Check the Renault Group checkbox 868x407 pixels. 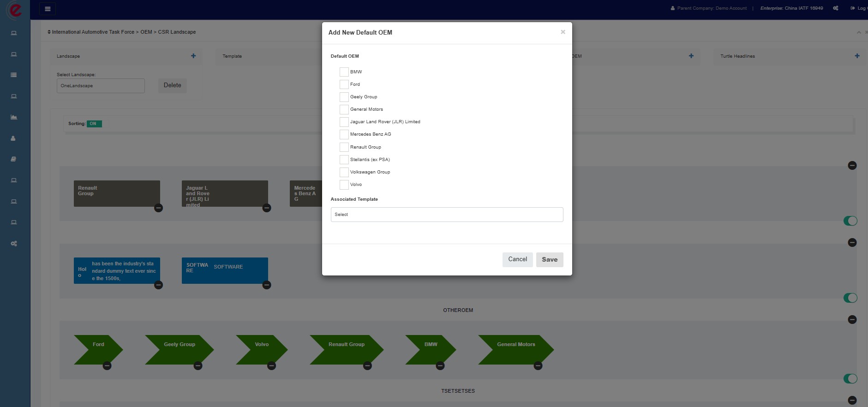click(344, 147)
